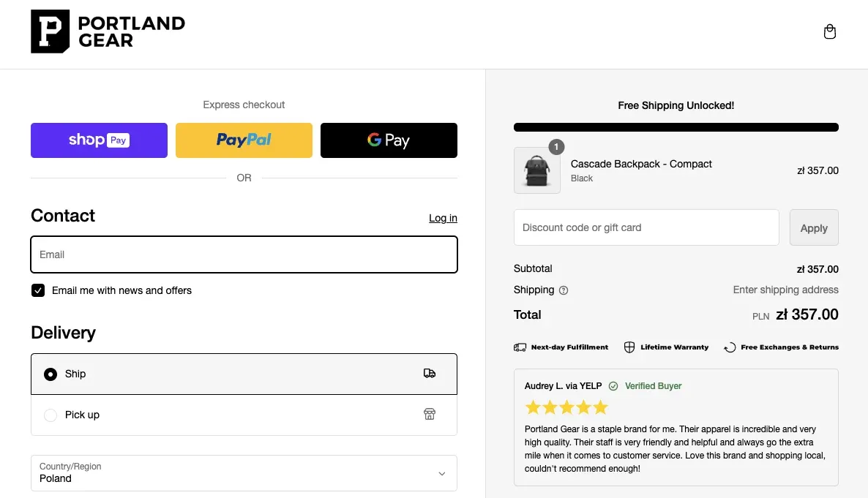Click the Discount code or gift card field
868x498 pixels.
tap(646, 227)
